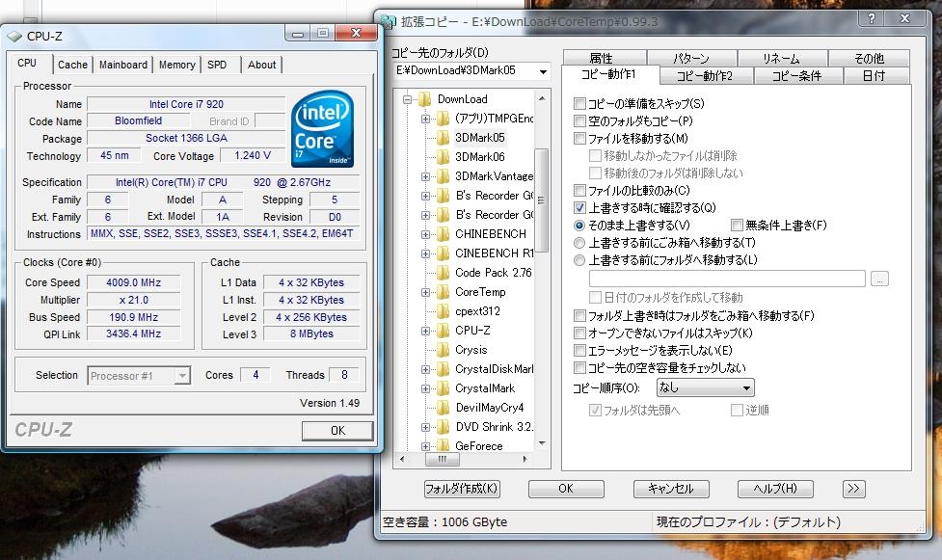
Task: Open the Memory tab in CPU-Z
Action: 176,65
